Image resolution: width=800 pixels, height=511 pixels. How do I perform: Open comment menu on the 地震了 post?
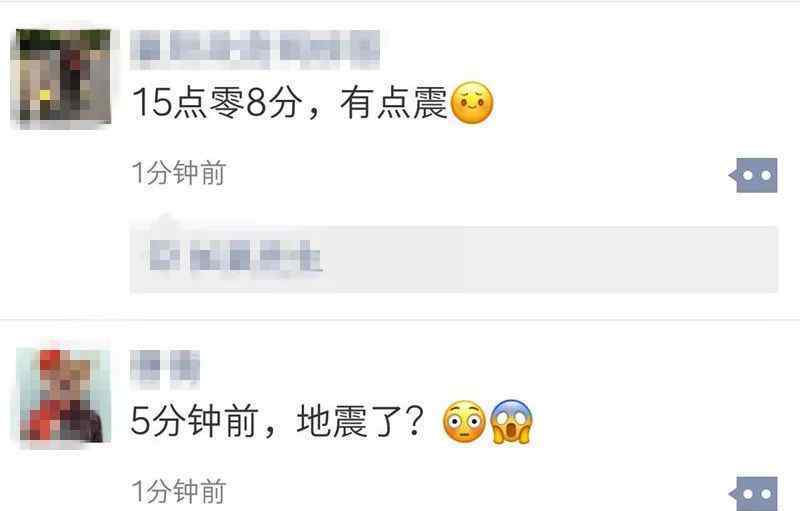pos(754,494)
